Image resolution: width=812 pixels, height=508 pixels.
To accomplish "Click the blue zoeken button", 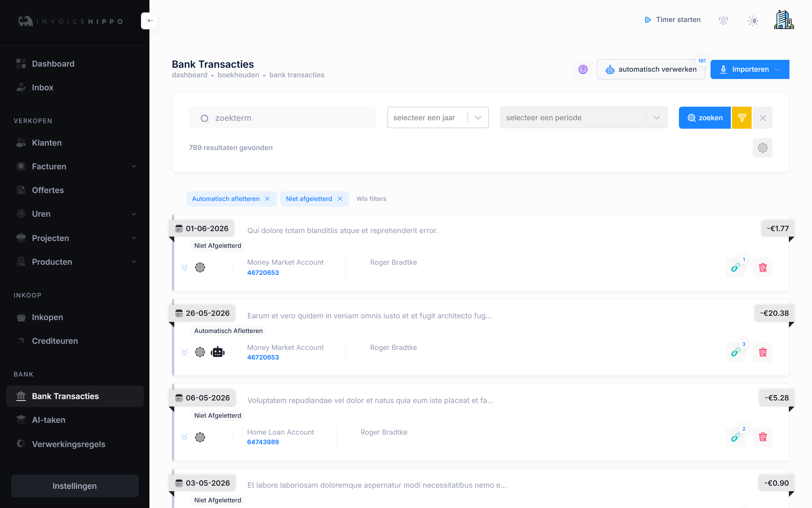I will coord(705,118).
